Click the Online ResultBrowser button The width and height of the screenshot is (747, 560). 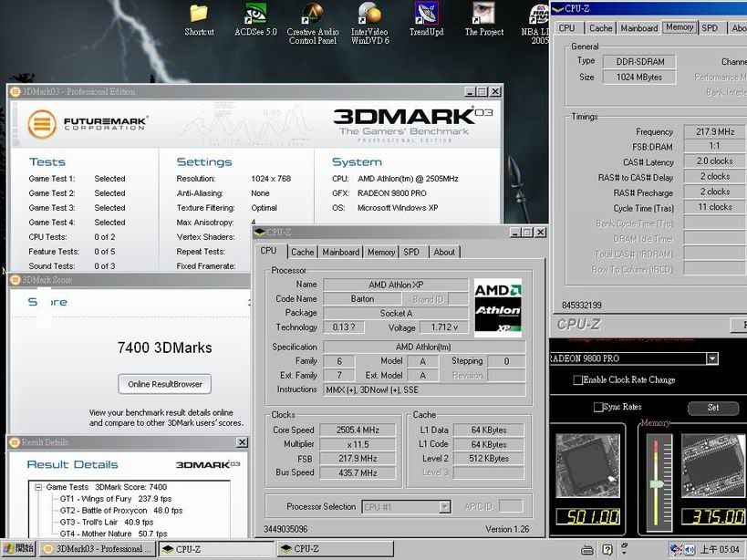pyautogui.click(x=165, y=384)
